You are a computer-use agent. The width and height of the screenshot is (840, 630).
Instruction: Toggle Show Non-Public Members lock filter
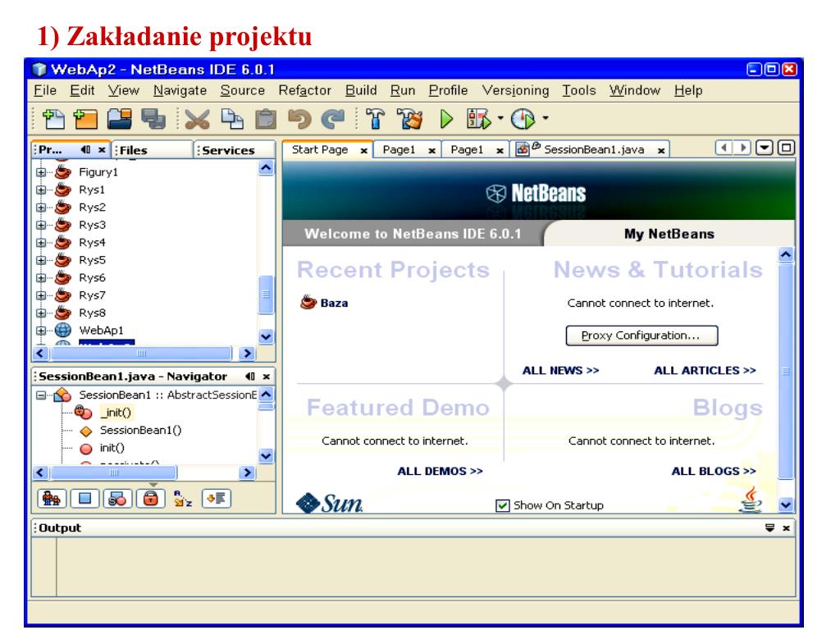(x=151, y=499)
